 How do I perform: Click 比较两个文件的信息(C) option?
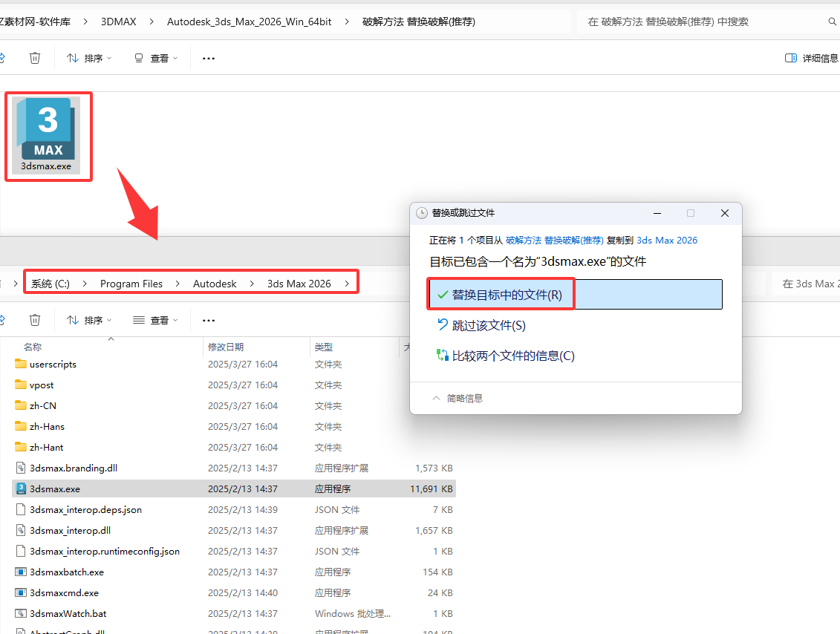[x=512, y=356]
